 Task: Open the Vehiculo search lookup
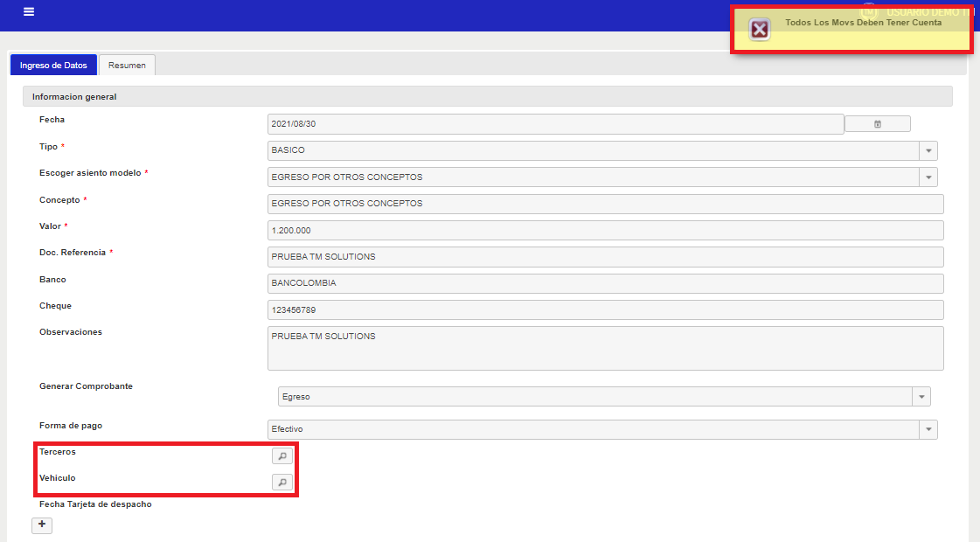click(x=282, y=482)
